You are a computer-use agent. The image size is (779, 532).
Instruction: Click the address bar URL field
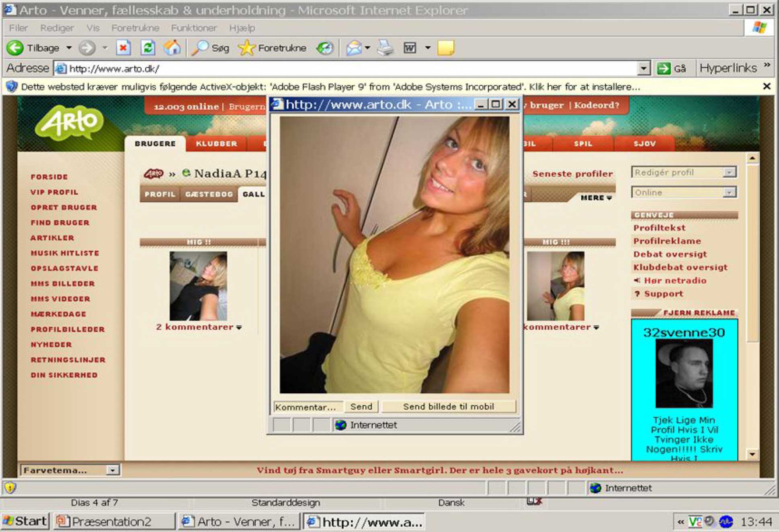[x=346, y=68]
